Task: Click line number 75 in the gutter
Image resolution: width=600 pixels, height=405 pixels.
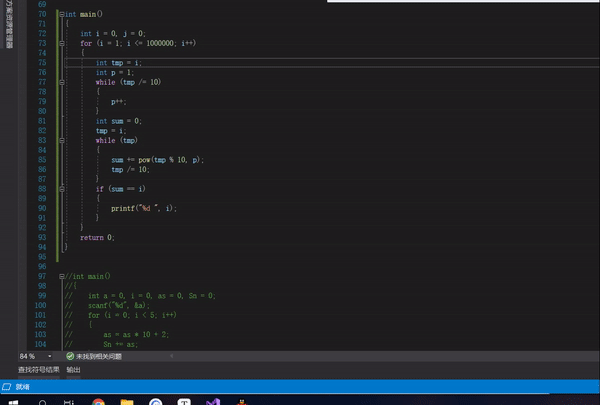Action: [x=42, y=63]
